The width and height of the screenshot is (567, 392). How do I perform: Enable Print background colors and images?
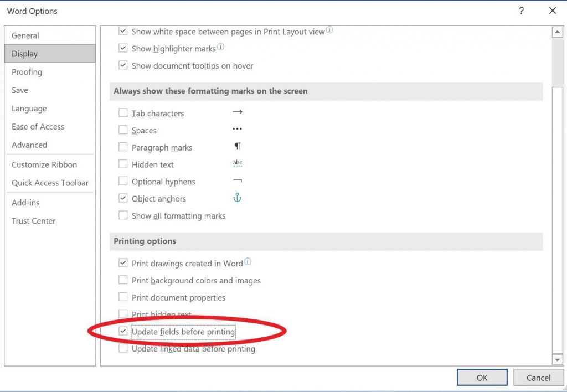pyautogui.click(x=123, y=280)
